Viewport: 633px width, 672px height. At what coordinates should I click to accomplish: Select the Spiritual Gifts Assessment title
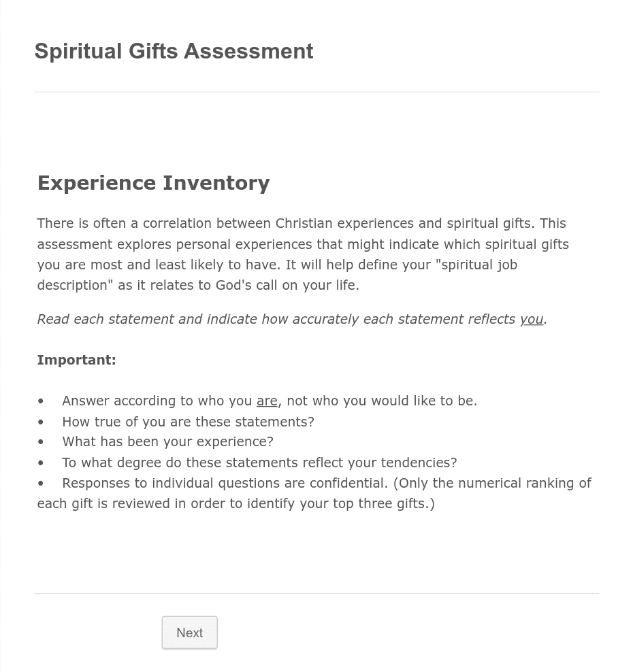(174, 50)
